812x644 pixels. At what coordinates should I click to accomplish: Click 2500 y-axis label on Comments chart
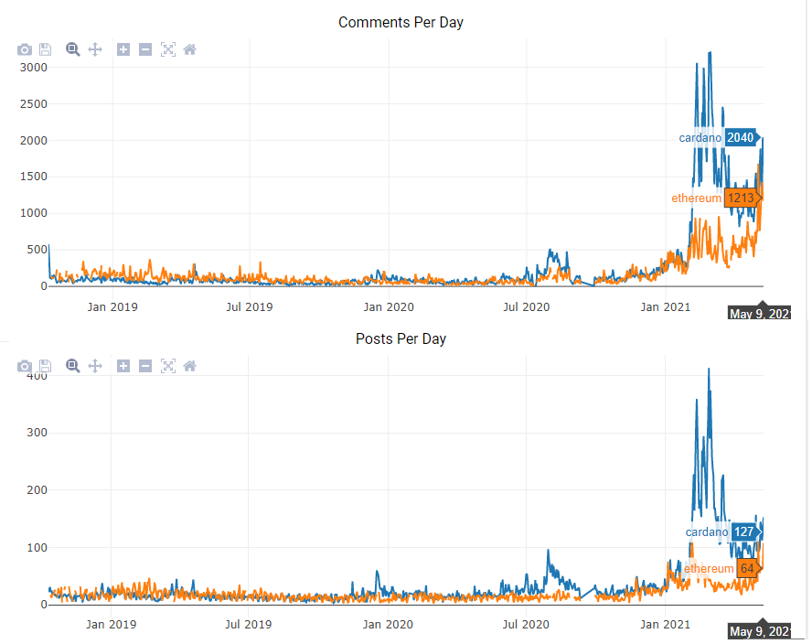34,103
